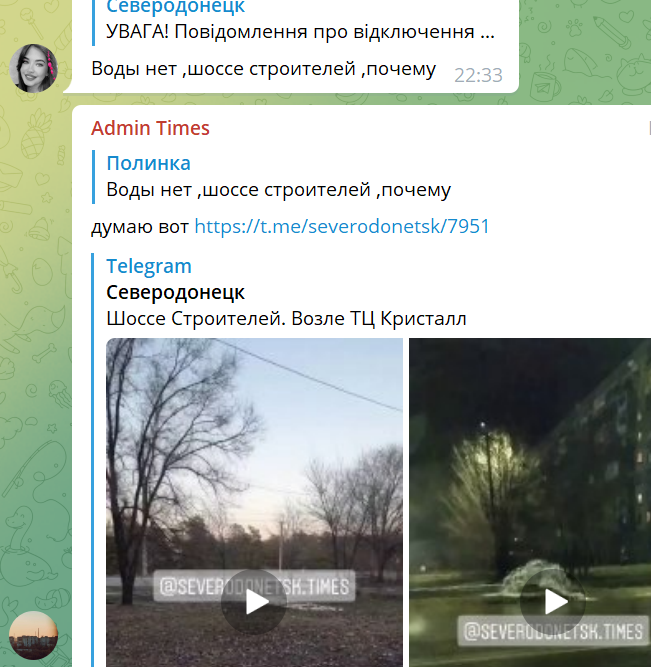Play the night-time water leak video
The height and width of the screenshot is (667, 651).
coord(553,602)
